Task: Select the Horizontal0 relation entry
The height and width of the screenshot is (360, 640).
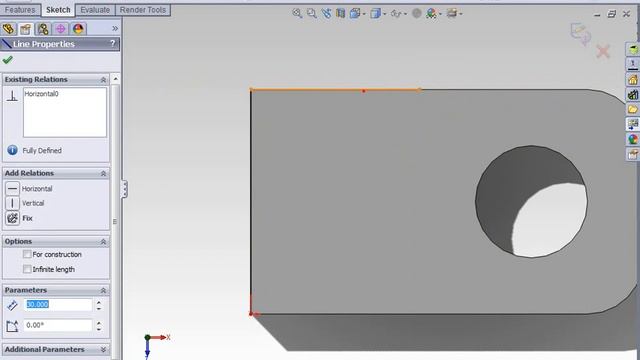Action: pyautogui.click(x=42, y=94)
